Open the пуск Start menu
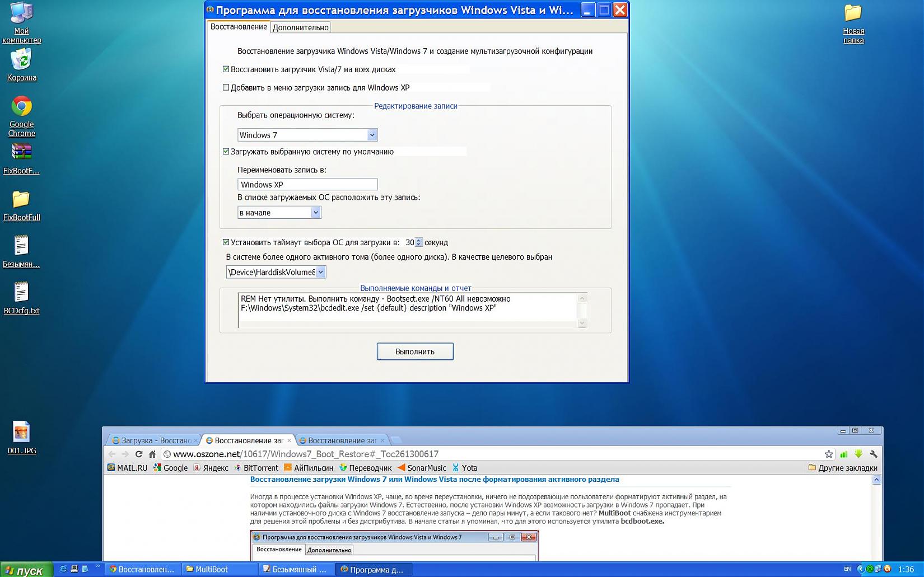Screen dimensions: 924x577 pos(26,570)
